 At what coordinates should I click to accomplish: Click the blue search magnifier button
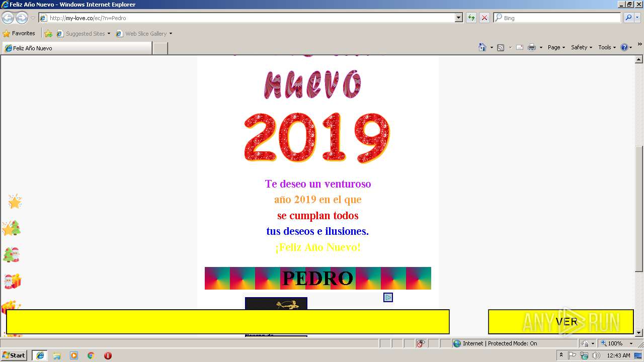pos(628,18)
